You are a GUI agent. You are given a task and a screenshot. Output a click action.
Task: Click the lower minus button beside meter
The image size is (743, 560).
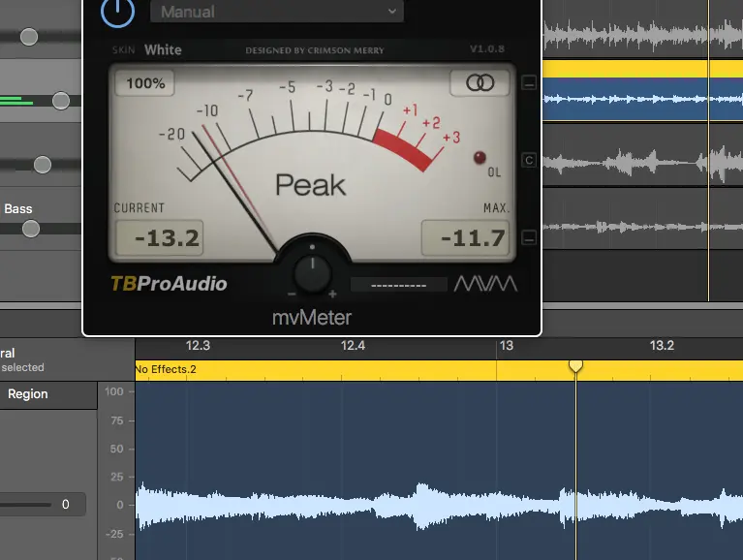[x=529, y=237]
